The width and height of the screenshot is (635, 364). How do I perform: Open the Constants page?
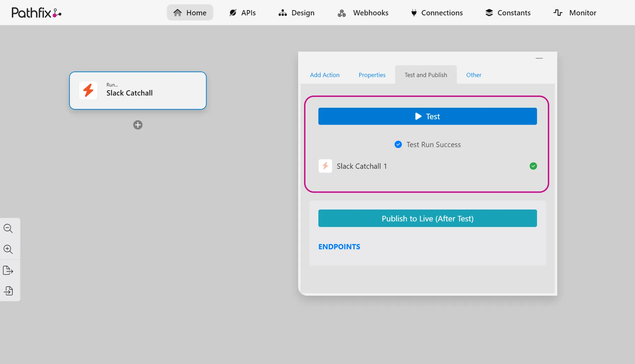(508, 13)
